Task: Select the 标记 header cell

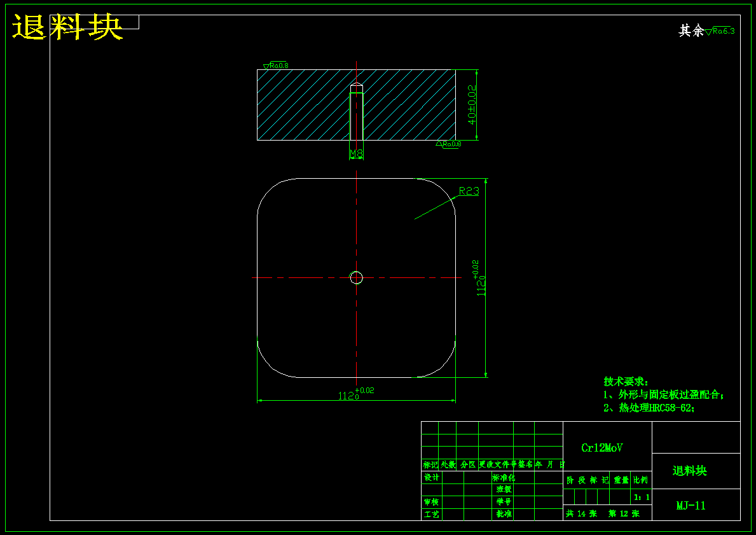Action: tap(430, 464)
